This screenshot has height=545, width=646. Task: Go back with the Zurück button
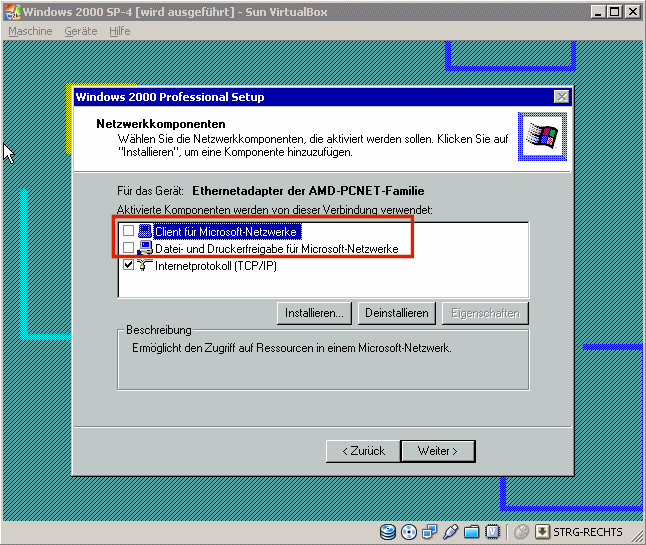363,451
